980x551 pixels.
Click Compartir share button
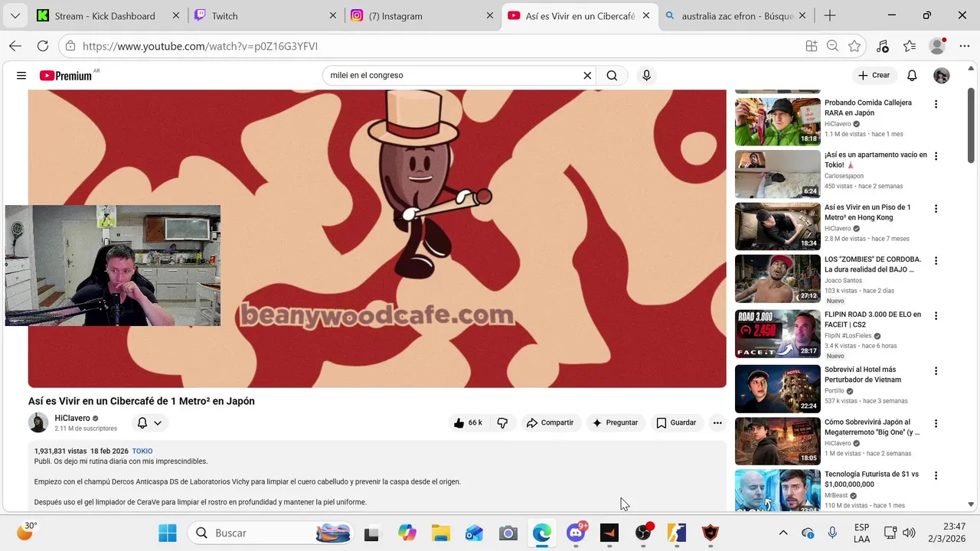[550, 422]
